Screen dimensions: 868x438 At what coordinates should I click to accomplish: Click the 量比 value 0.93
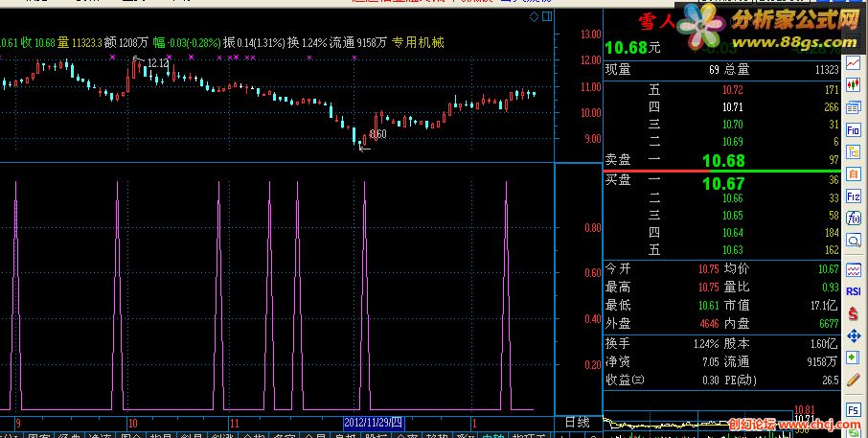[x=831, y=288]
